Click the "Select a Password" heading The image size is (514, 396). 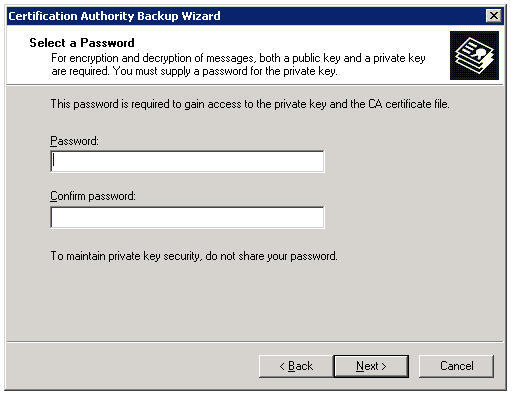[x=82, y=43]
